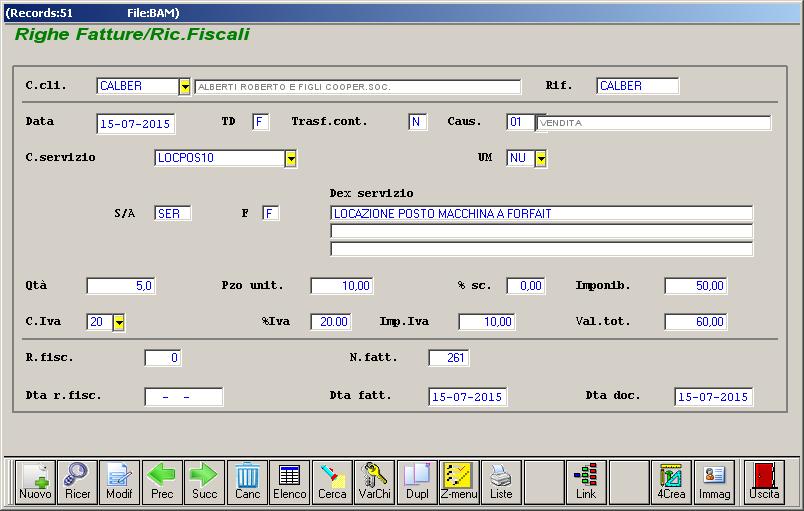
Task: Expand the C.servizio LOCPOS10 dropdown arrow
Action: point(291,159)
